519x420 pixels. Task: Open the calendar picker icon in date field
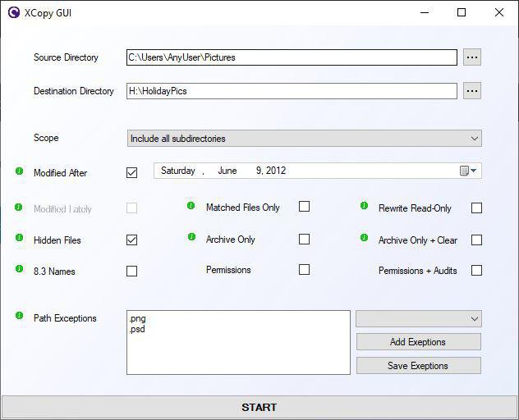[468, 171]
